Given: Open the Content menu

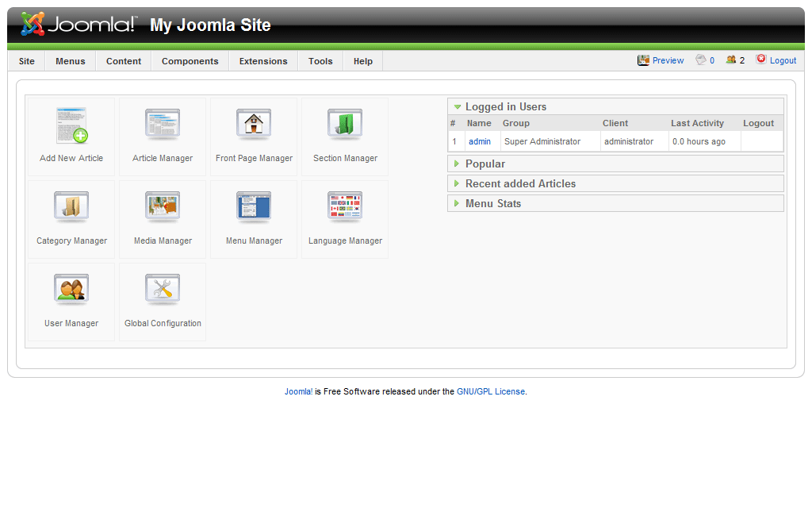Looking at the screenshot, I should pos(124,61).
